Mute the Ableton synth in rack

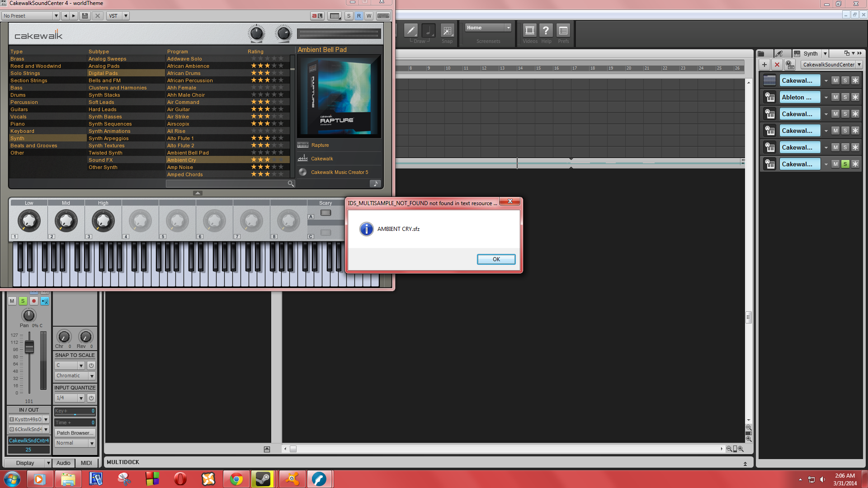coord(835,97)
